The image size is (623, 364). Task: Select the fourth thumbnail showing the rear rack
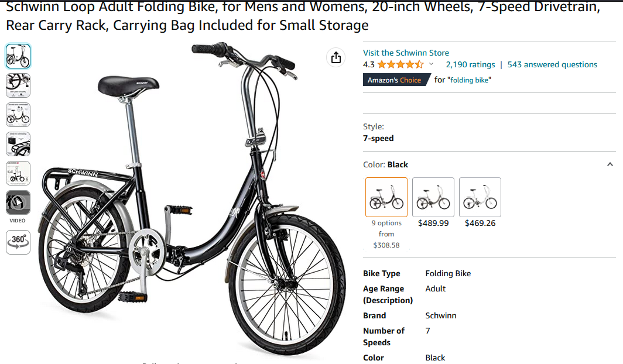point(18,144)
